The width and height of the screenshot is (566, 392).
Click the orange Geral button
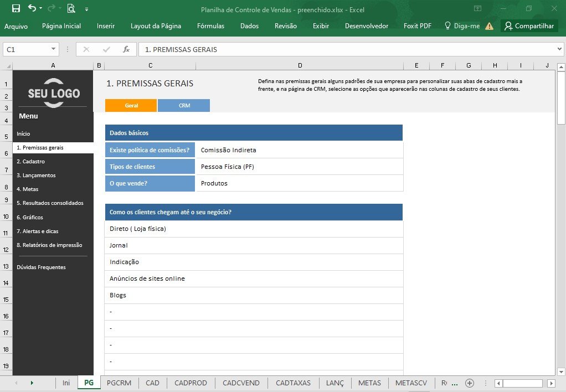[x=131, y=105]
